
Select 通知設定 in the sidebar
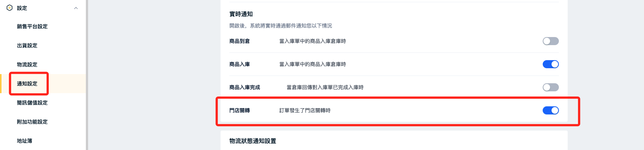27,84
